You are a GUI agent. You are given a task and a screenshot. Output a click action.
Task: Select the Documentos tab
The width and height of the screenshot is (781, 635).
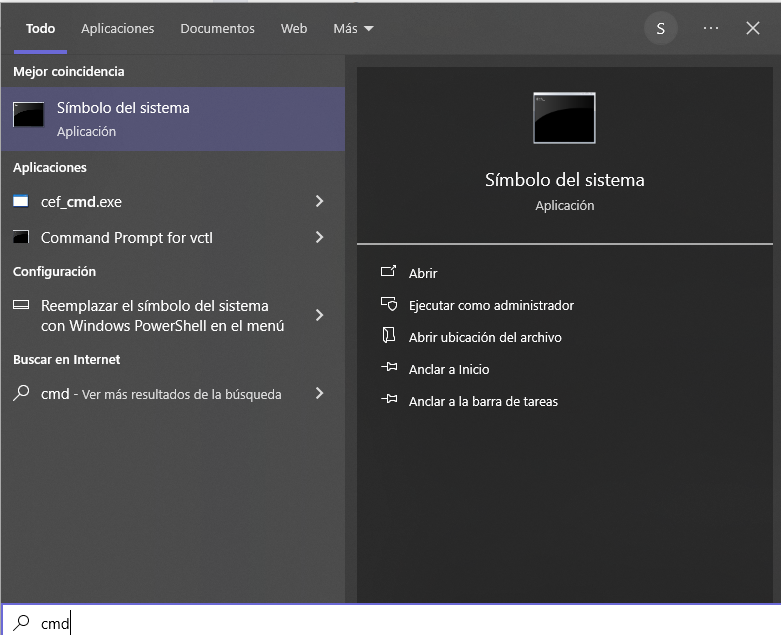(217, 29)
